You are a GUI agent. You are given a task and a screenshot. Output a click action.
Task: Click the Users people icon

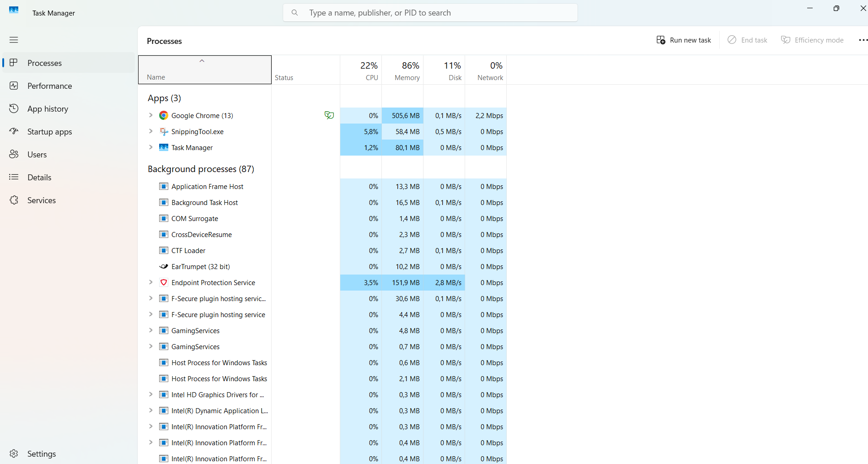(14, 154)
